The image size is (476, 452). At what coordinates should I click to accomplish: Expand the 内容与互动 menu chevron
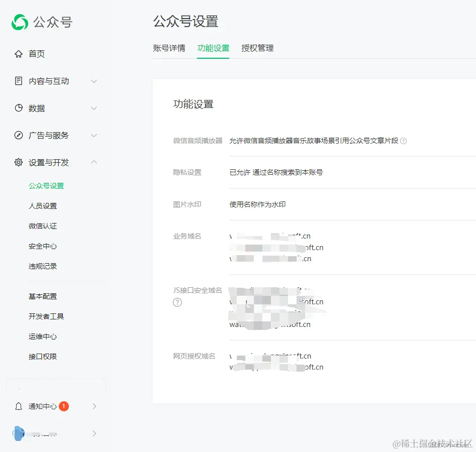(94, 81)
